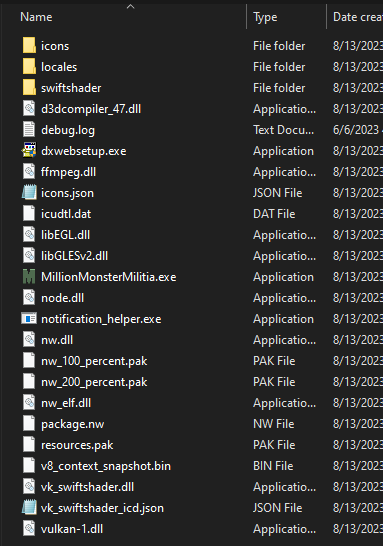Click the node.dll file icon

29,297
